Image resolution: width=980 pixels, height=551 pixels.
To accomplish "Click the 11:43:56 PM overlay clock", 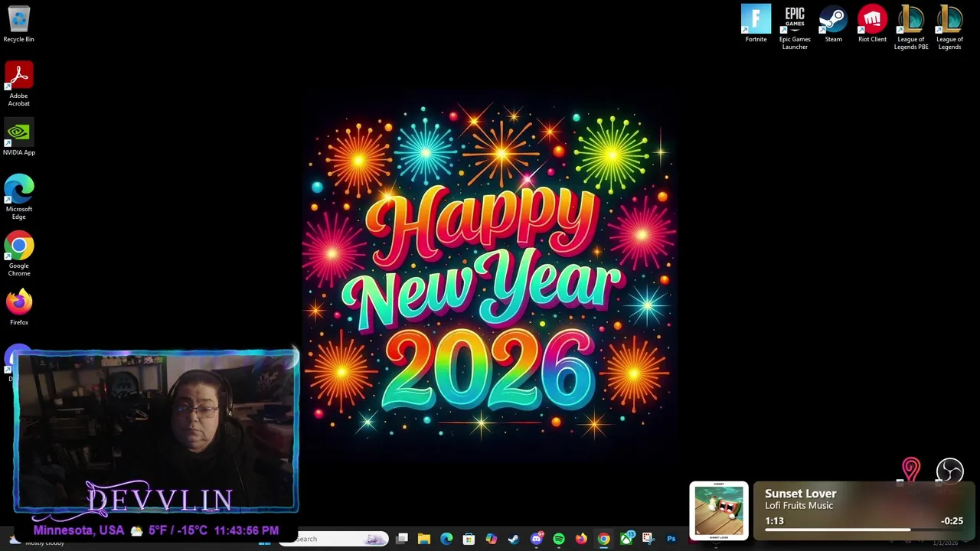I will (247, 530).
